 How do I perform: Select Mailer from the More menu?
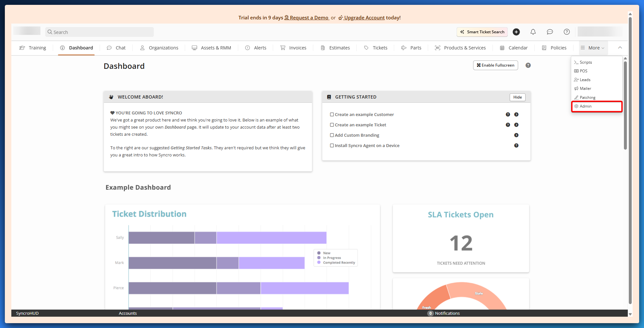pyautogui.click(x=597, y=89)
